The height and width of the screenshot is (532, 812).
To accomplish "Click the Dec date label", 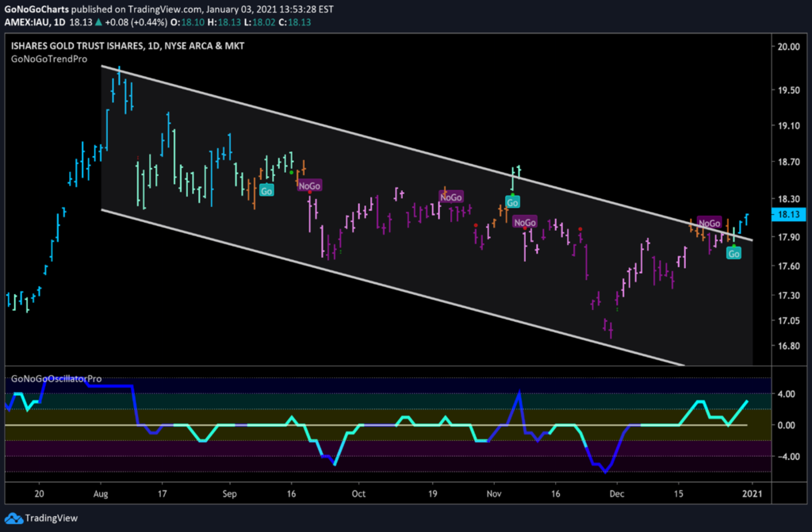I will click(617, 494).
